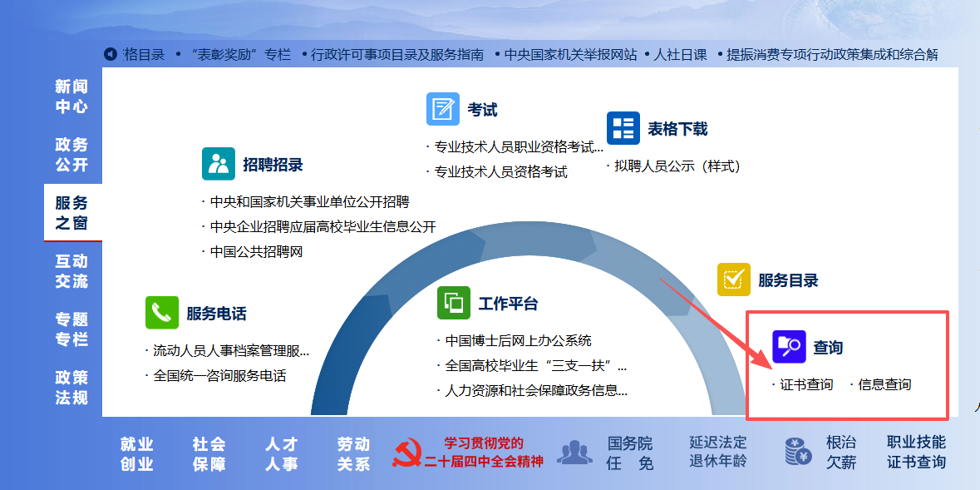980x490 pixels.
Task: Open 学习贯彻党的二十届四中全会精神 banner
Action: 484,453
